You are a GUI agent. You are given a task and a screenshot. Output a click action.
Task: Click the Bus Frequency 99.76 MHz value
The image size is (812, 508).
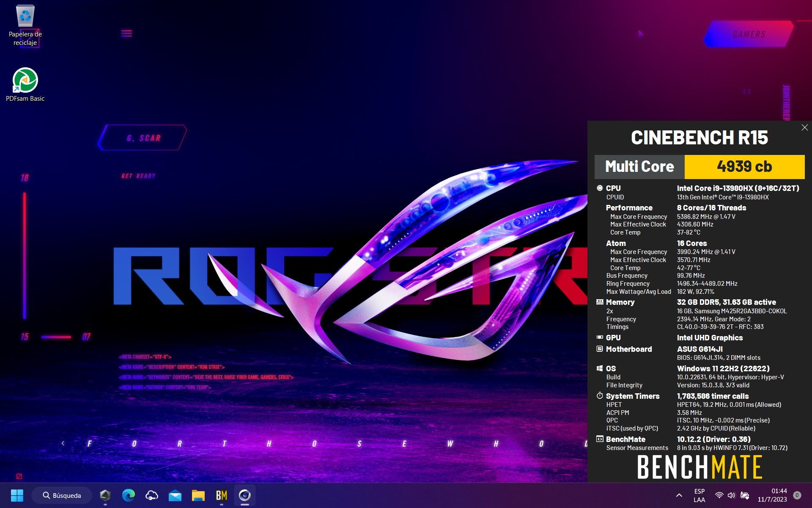[x=691, y=276]
